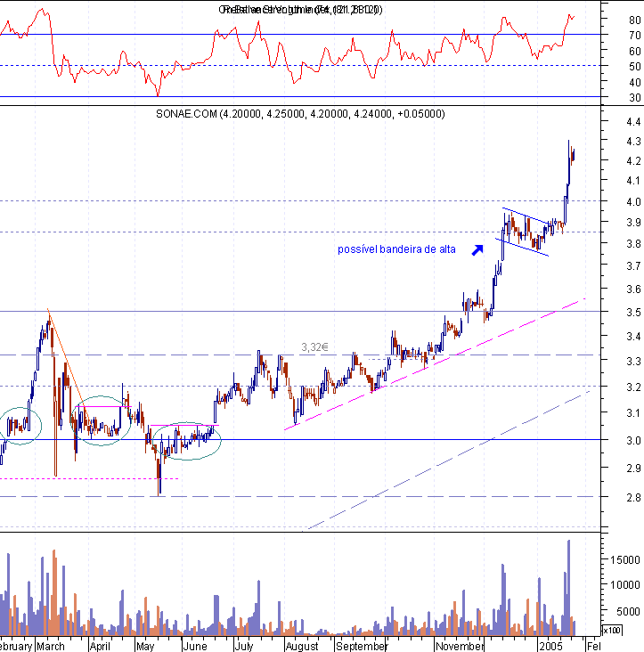This screenshot has height=652, width=644.
Task: Click the 3.5 price scale value
Action: pos(633,312)
